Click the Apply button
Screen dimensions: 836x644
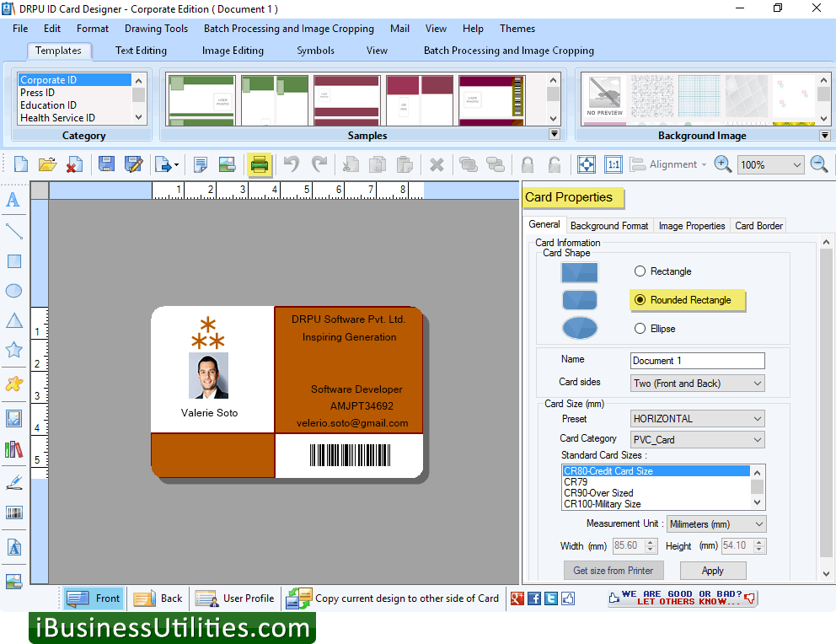(x=713, y=571)
